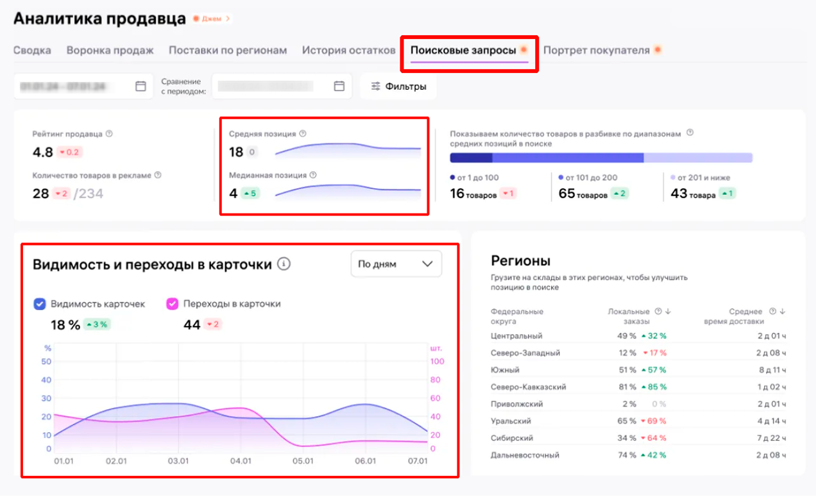This screenshot has width=816, height=504.
Task: Disable the Переходы в карточки checkbox
Action: pos(174,303)
